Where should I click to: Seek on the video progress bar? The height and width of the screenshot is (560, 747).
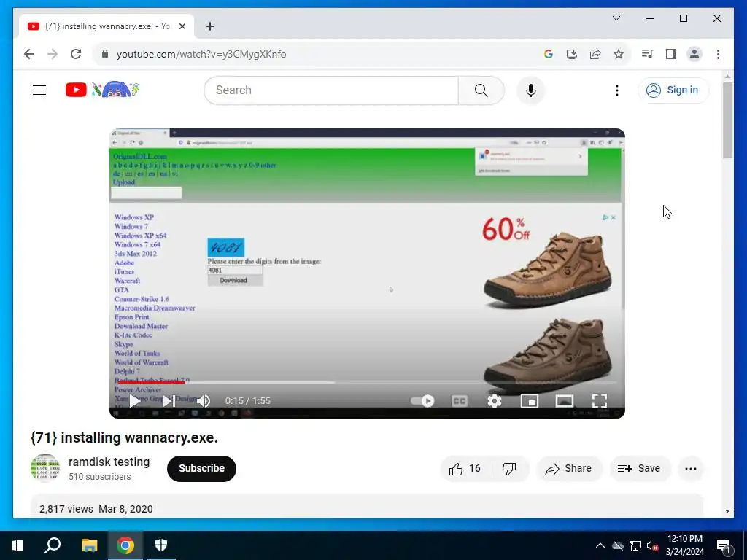pyautogui.click(x=367, y=382)
